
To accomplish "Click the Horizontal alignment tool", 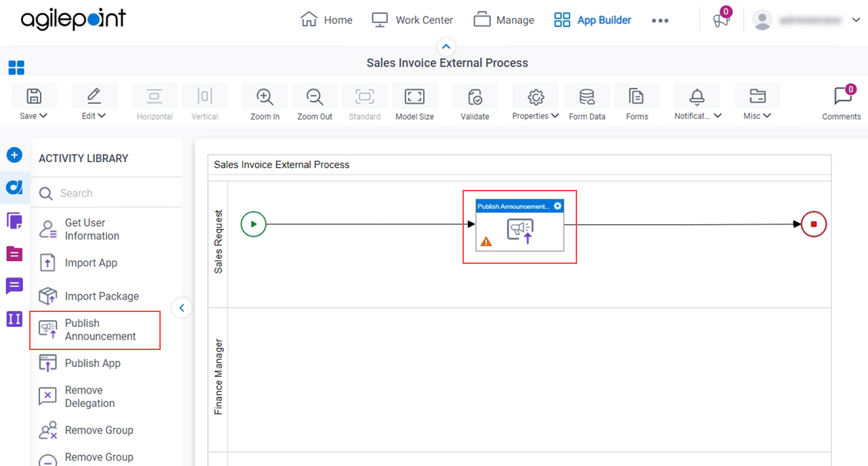I will click(x=155, y=102).
